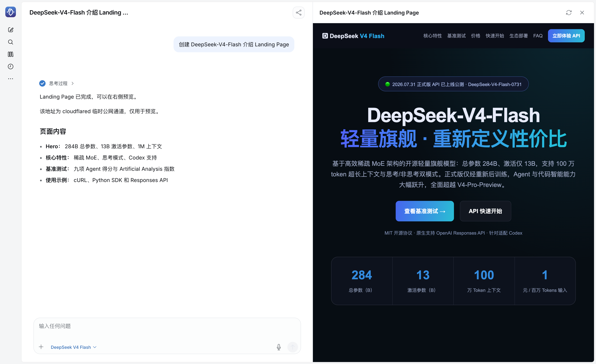This screenshot has height=364, width=596.
Task: Click the chat title DeepSeek-V4-Flash 介绍 Landing
Action: click(79, 13)
